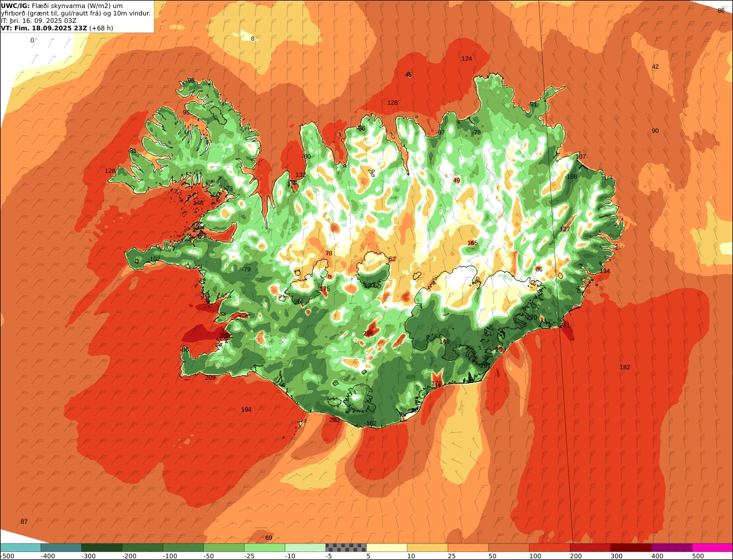Click the map value 49 in north Iceland

click(x=456, y=181)
